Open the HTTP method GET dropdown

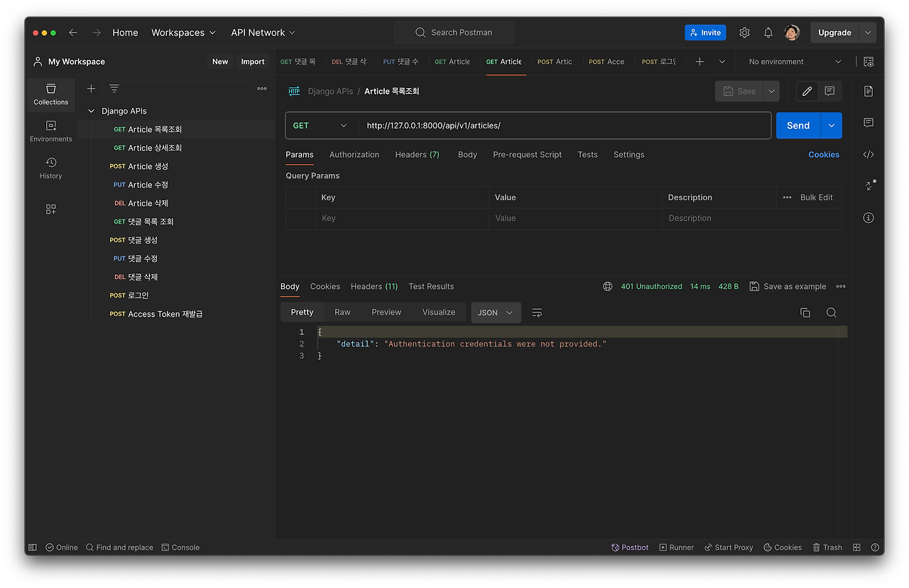pyautogui.click(x=321, y=126)
